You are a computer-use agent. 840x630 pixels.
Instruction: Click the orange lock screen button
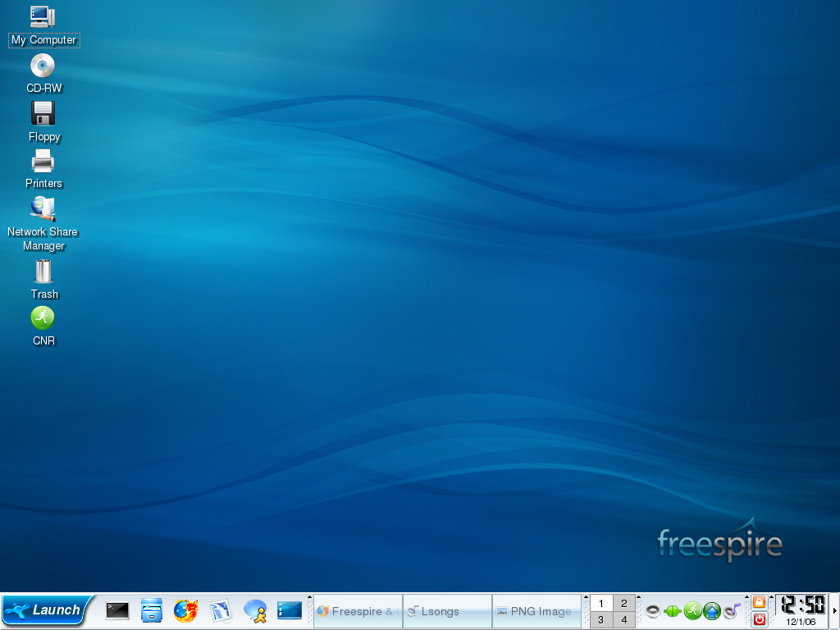click(759, 603)
